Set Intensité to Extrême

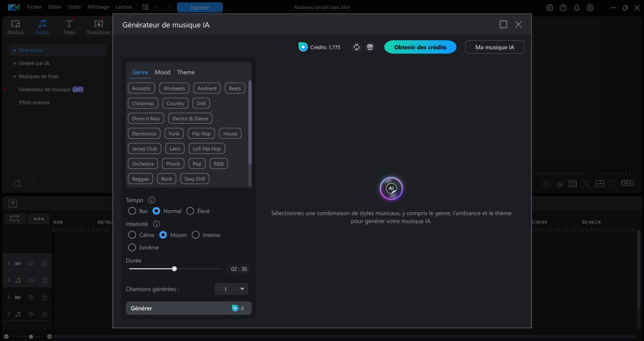[132, 247]
